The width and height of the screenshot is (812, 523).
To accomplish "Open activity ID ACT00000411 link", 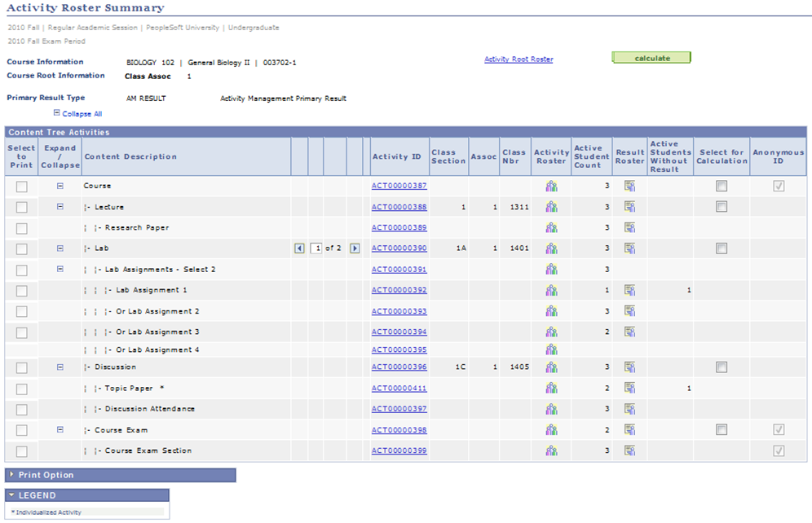I will pyautogui.click(x=399, y=388).
